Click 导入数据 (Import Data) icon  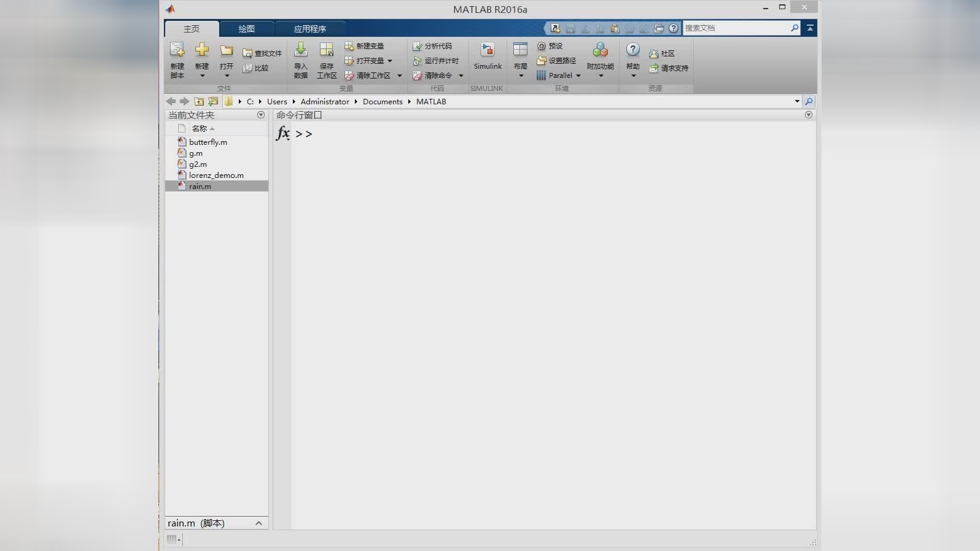[x=301, y=50]
